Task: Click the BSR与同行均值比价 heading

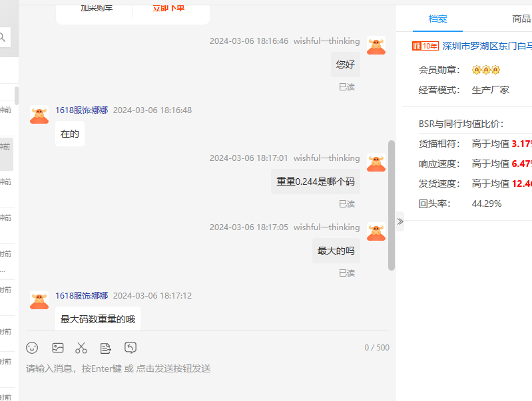Action: [x=461, y=124]
